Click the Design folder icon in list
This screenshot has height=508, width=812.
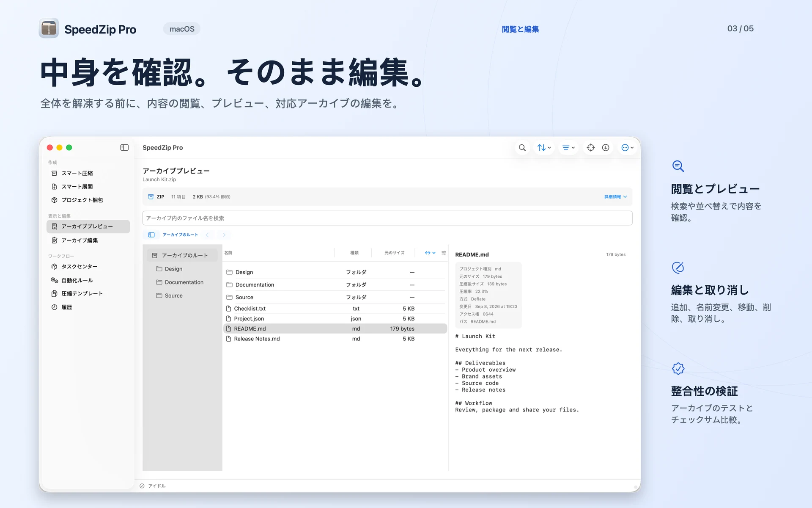[x=229, y=272]
